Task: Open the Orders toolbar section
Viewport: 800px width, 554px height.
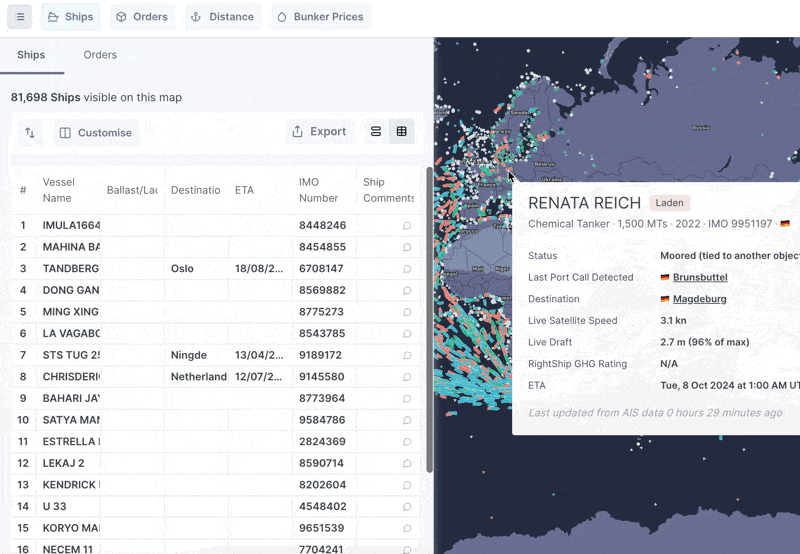Action: [141, 17]
